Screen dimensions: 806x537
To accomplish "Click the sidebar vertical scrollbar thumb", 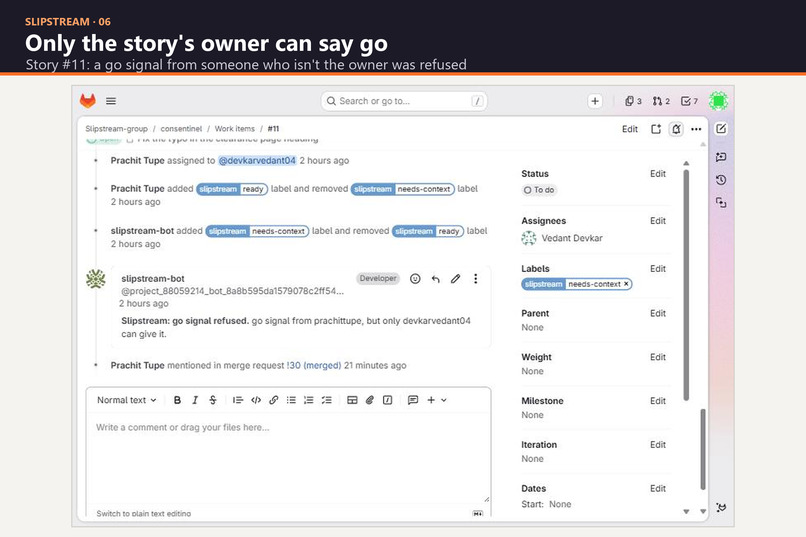I will point(686,285).
